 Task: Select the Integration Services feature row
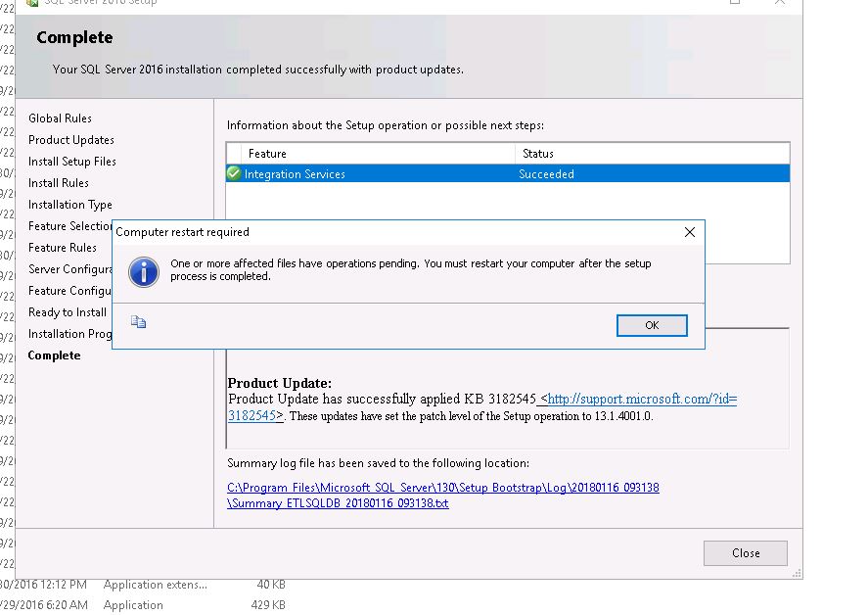click(x=508, y=173)
